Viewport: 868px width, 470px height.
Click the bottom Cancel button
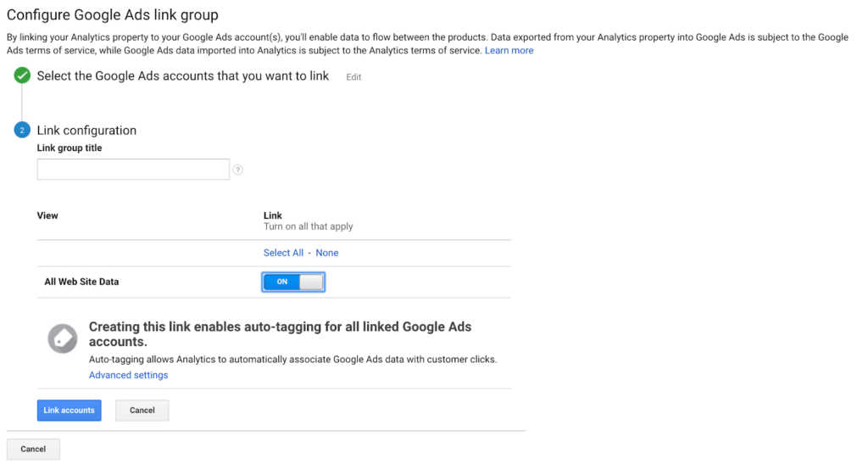(33, 449)
